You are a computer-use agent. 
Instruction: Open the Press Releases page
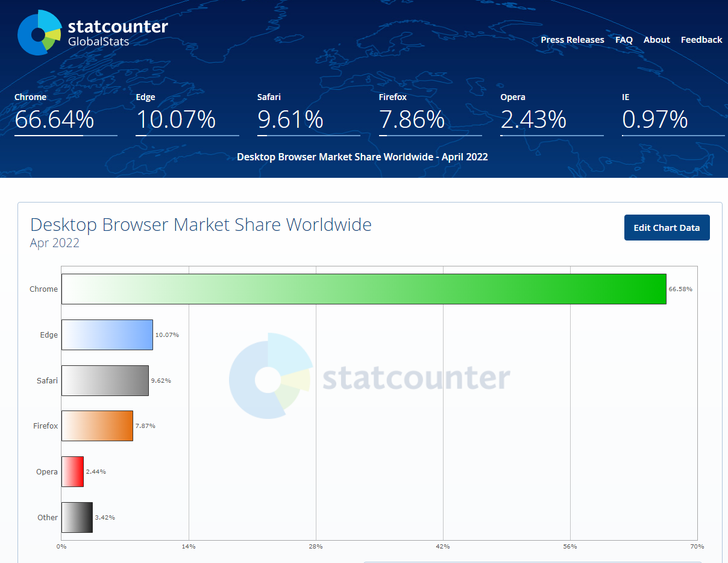[x=572, y=40]
